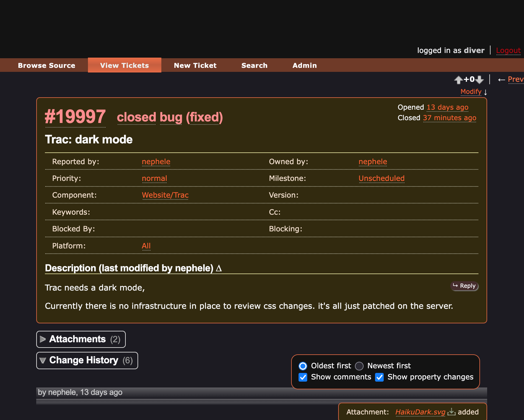Image resolution: width=524 pixels, height=420 pixels.
Task: Open the Browse Source tab
Action: [46, 65]
